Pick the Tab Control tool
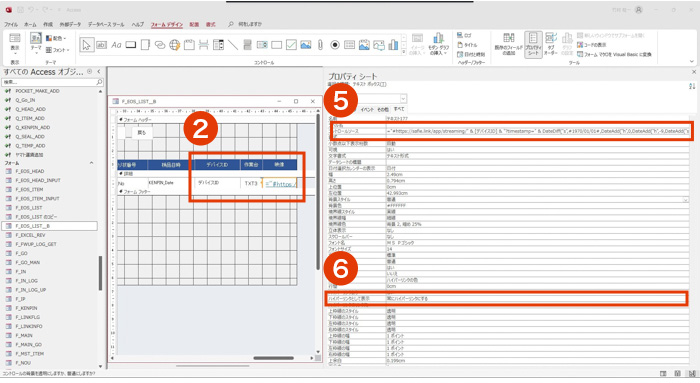The width and height of the screenshot is (700, 383). click(145, 45)
